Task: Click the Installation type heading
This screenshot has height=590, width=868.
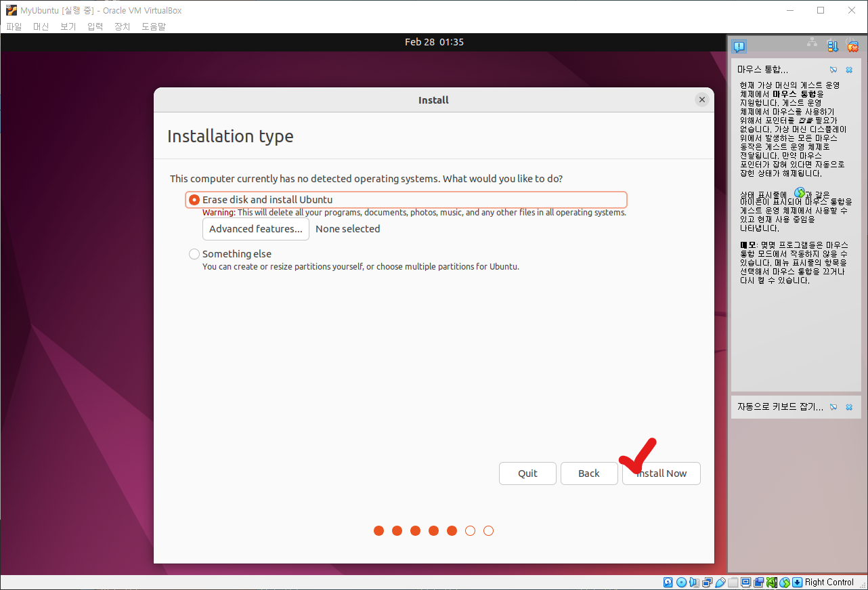Action: [x=230, y=136]
